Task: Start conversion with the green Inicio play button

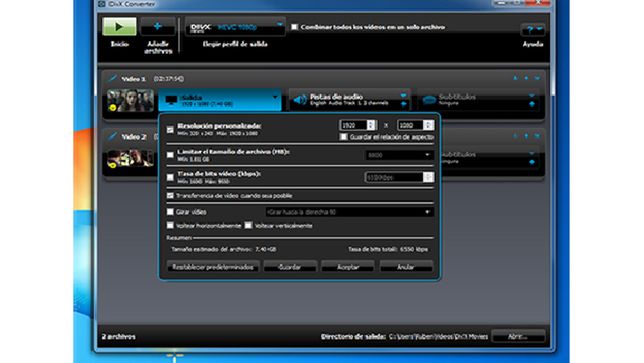Action: click(x=119, y=26)
